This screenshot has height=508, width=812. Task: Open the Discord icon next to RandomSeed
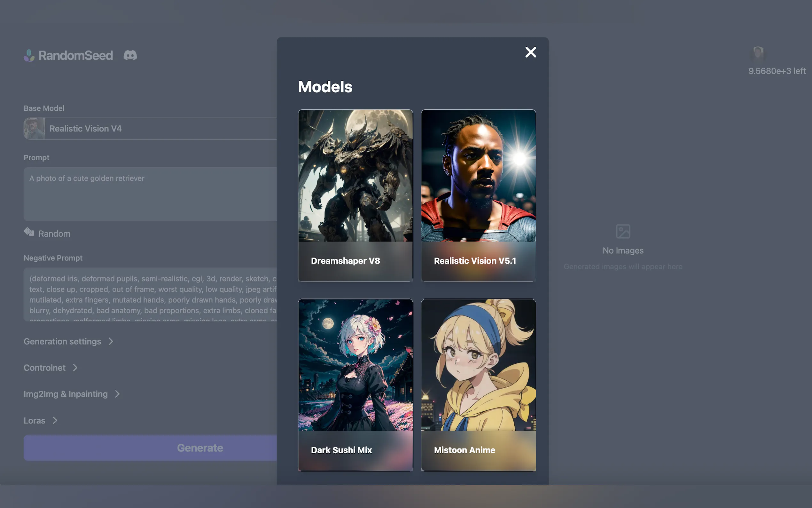(129, 55)
